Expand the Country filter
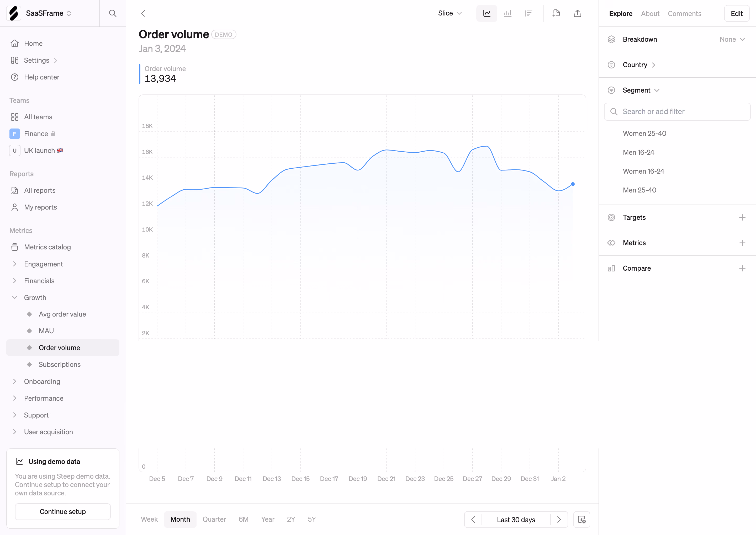The image size is (756, 535). [639, 65]
